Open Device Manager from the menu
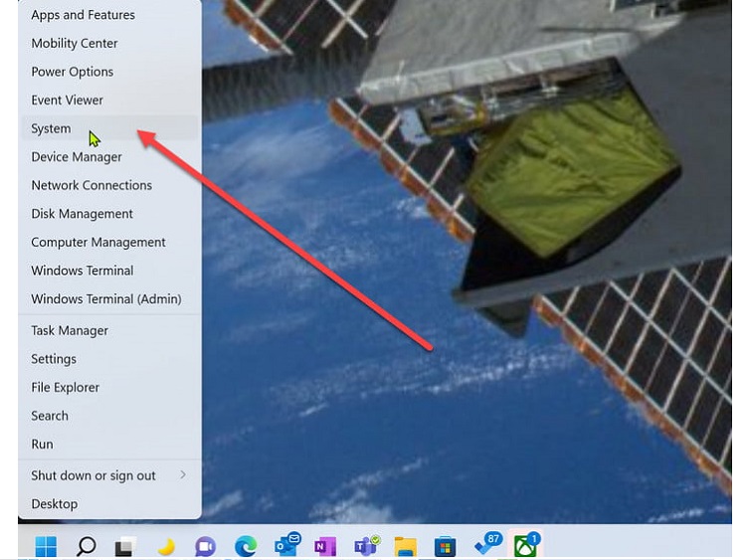Screen dimensions: 746x560 (x=77, y=157)
